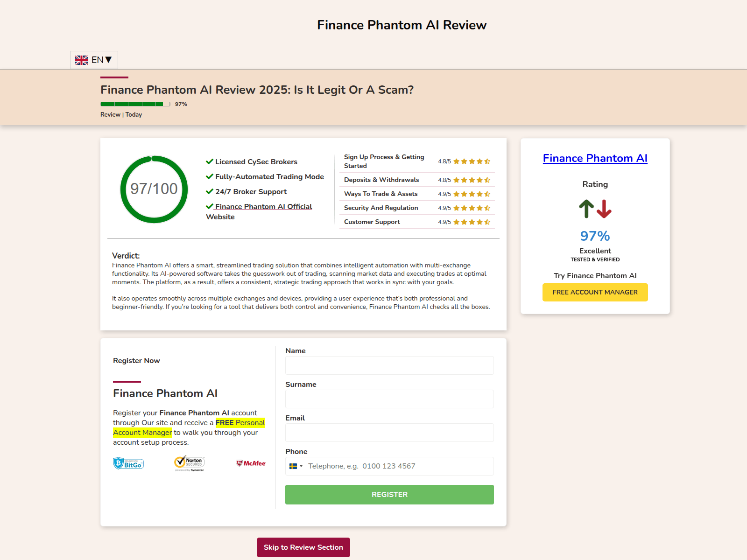Click the Licensed CySec Brokers text
This screenshot has width=747, height=560.
pos(256,161)
